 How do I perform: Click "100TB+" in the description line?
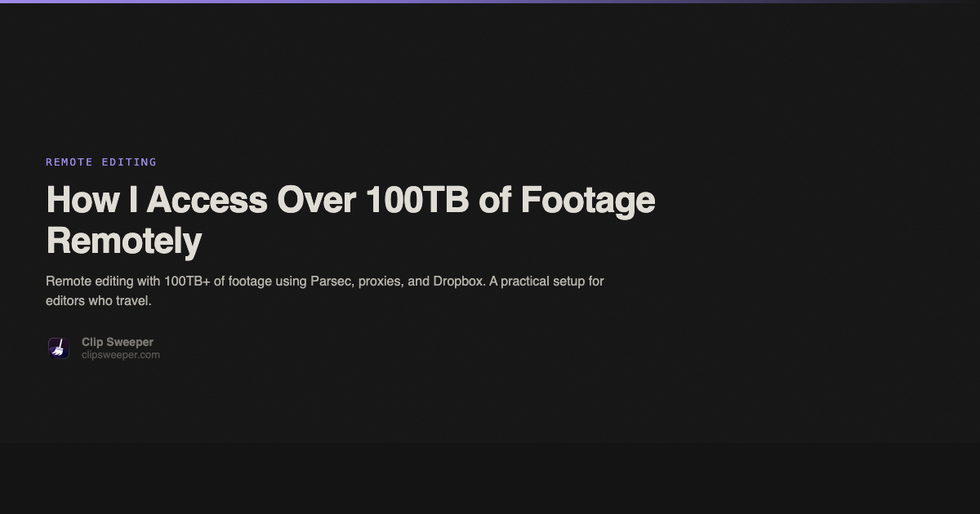pyautogui.click(x=187, y=281)
